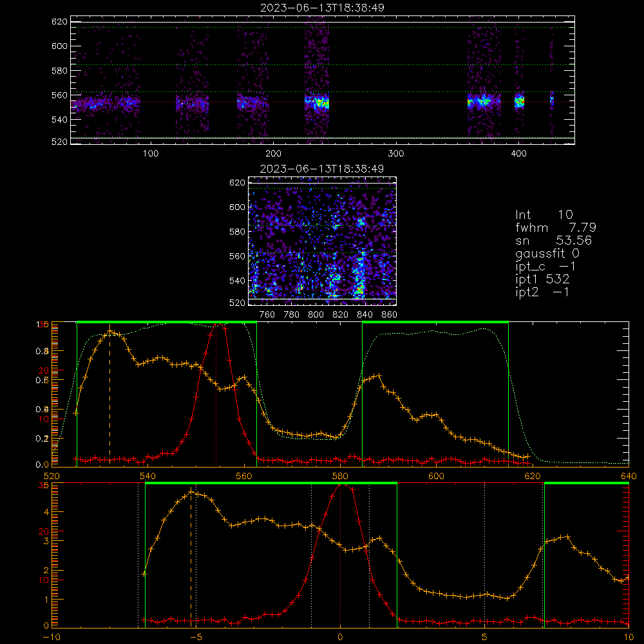Click the 'ipt1 532' line
This screenshot has width=644, height=644.
pos(542,279)
